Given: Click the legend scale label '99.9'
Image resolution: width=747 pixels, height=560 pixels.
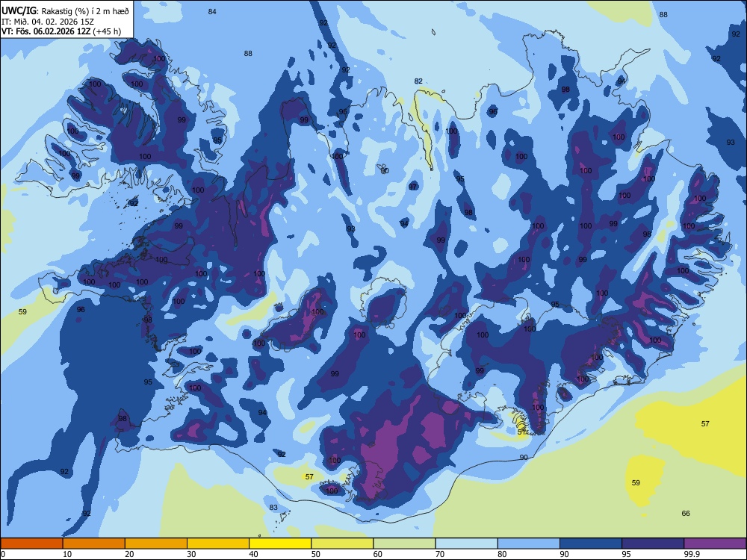Looking at the screenshot, I should pos(692,554).
